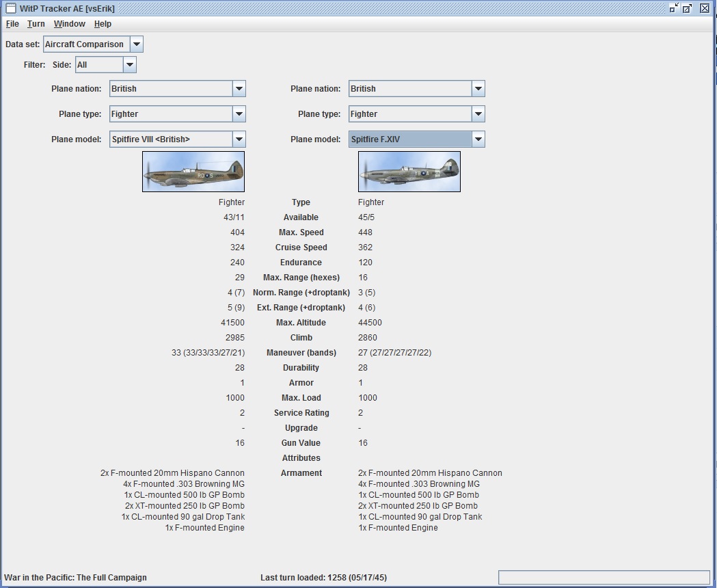Viewport: 717px width, 588px height.
Task: Click the 27 (27/27/27/27/22) maneuver value
Action: (394, 353)
